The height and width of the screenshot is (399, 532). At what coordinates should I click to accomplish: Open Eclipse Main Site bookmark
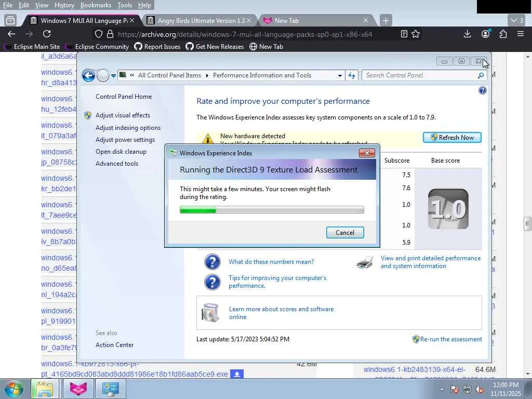pyautogui.click(x=32, y=46)
